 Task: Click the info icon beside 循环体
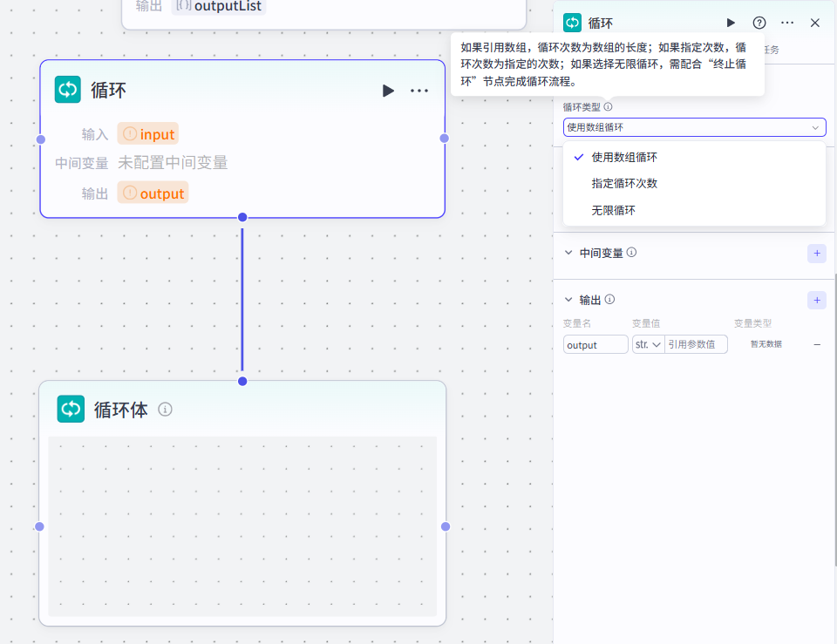[x=165, y=410]
